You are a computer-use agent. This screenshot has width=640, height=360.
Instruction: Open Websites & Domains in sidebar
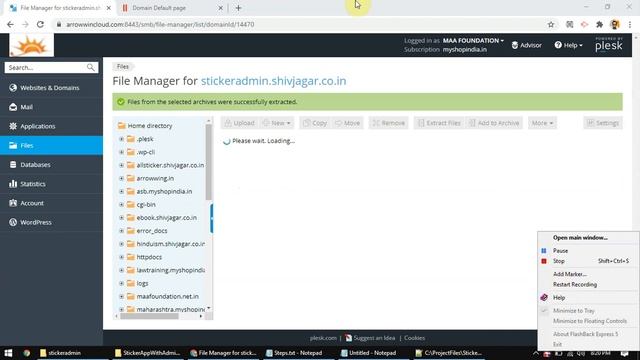click(51, 88)
